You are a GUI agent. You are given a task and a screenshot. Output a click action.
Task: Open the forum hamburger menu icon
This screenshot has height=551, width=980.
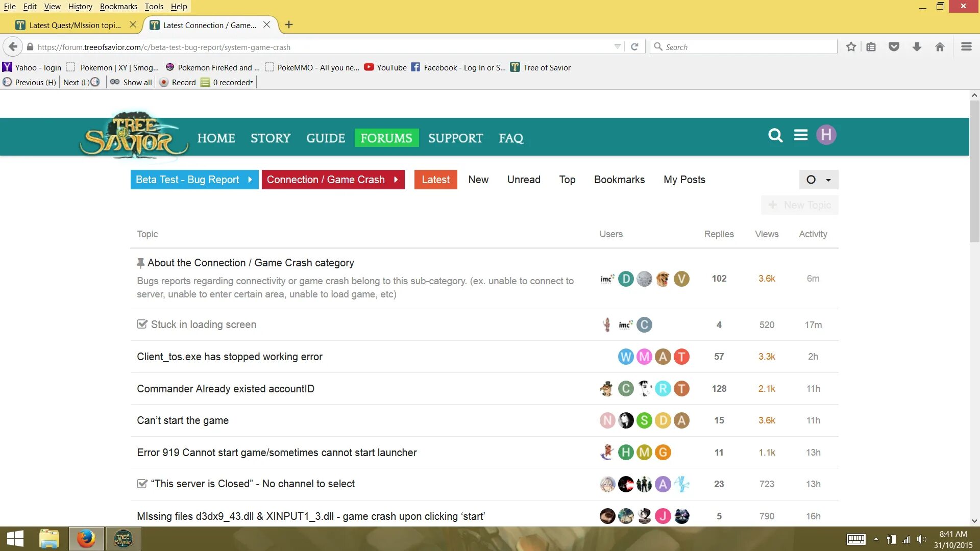pos(801,135)
